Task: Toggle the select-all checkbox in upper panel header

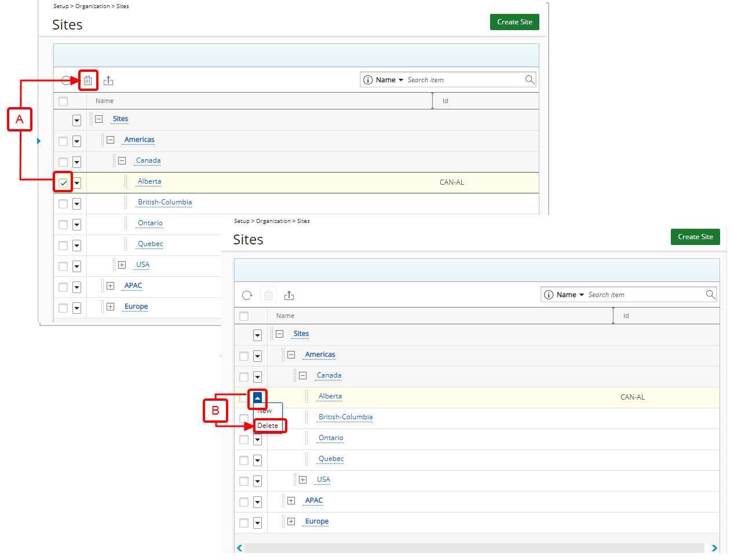Action: point(63,101)
